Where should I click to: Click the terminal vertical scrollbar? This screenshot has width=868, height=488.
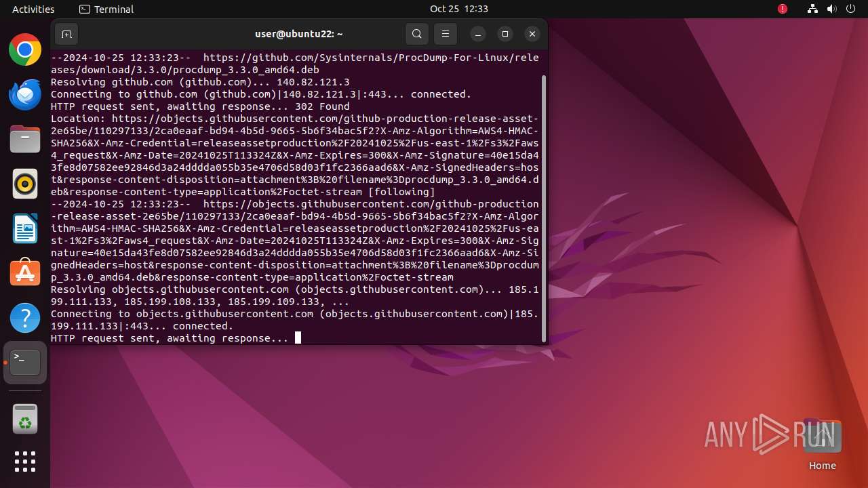(544, 207)
